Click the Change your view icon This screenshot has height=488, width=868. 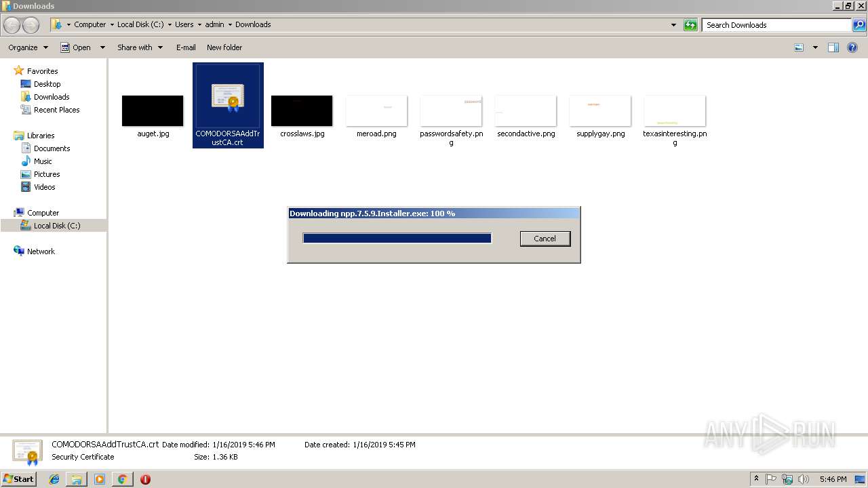[x=799, y=47]
